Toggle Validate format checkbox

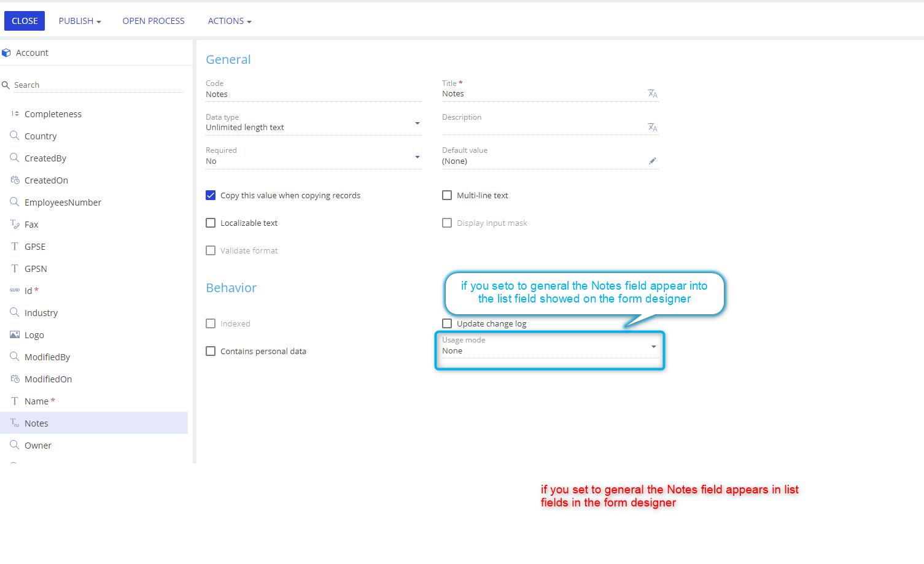211,250
